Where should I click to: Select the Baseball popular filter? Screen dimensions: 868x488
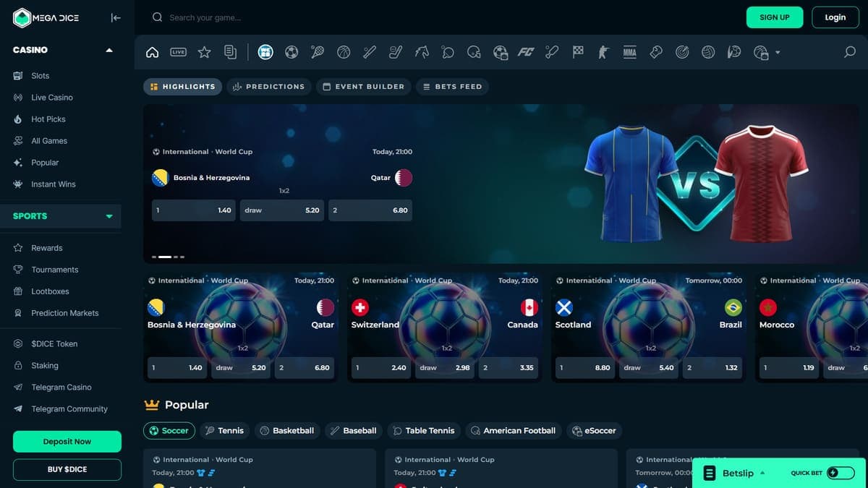354,430
